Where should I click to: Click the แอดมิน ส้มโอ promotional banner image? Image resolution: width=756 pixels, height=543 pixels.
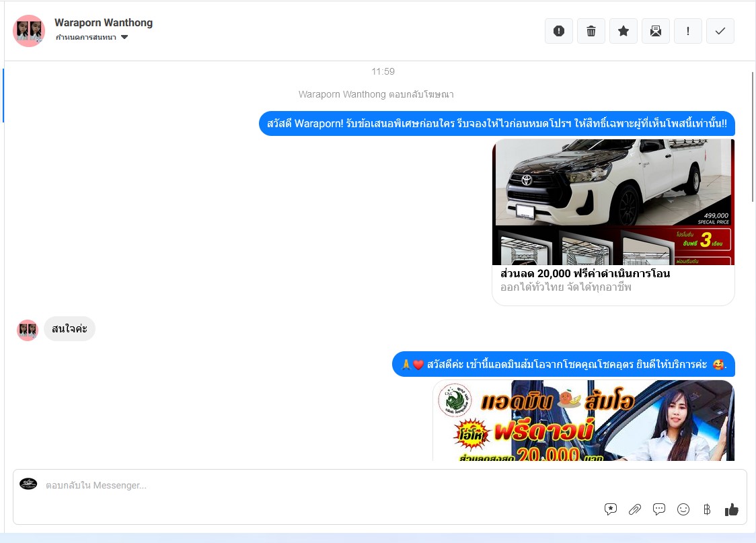(583, 421)
